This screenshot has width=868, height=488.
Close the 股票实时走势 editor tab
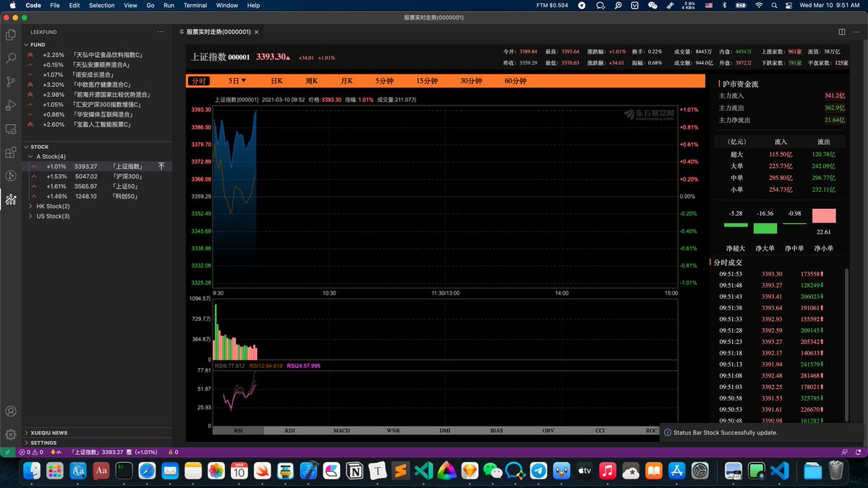[257, 32]
